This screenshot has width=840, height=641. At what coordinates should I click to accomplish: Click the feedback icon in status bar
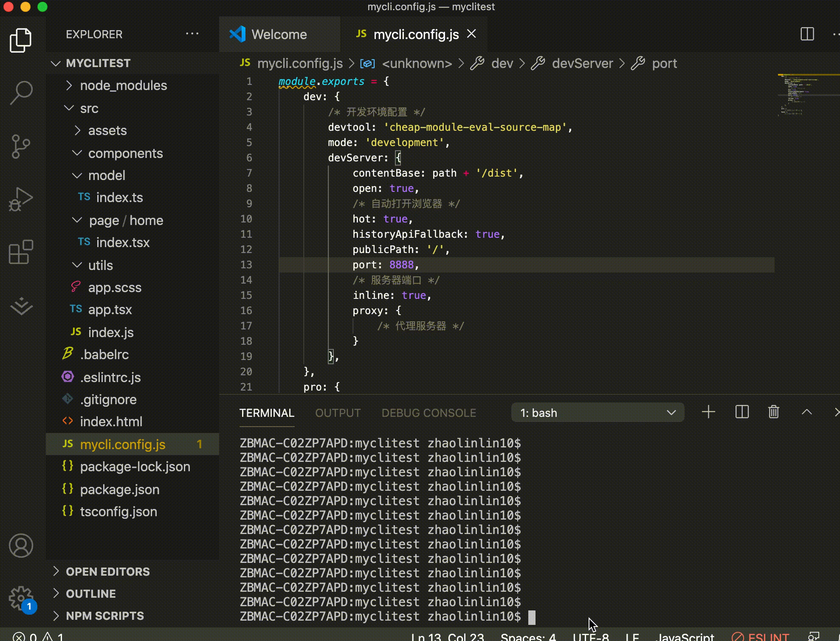click(814, 637)
